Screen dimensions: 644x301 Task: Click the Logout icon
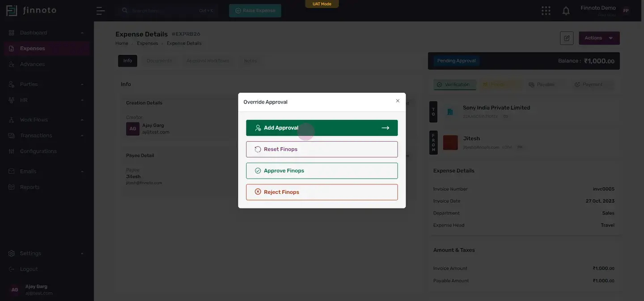point(12,269)
